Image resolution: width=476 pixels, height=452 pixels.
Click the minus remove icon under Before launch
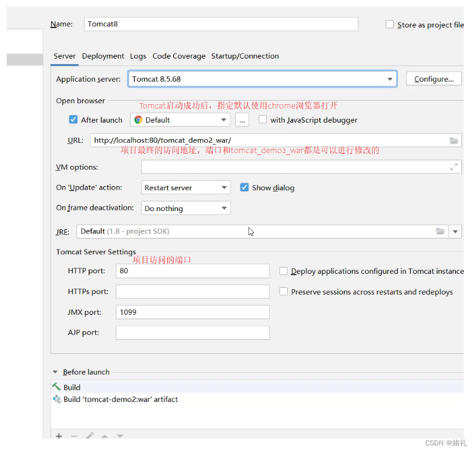(74, 436)
